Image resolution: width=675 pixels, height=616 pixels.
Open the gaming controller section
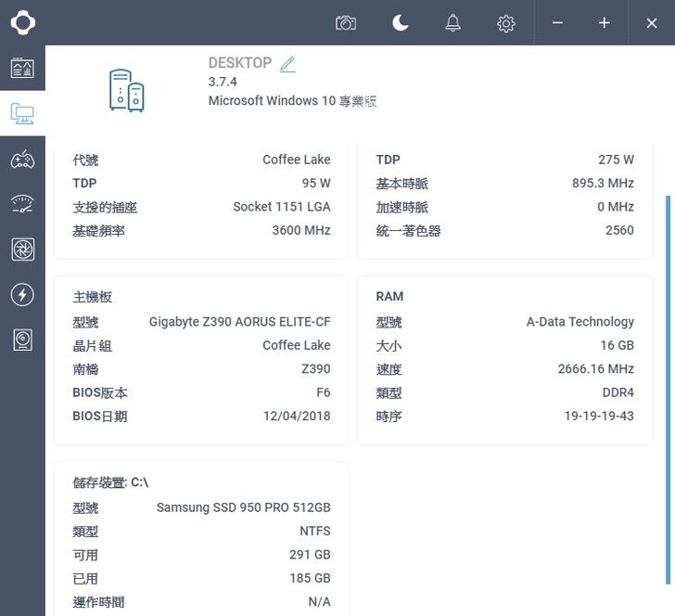pyautogui.click(x=22, y=160)
